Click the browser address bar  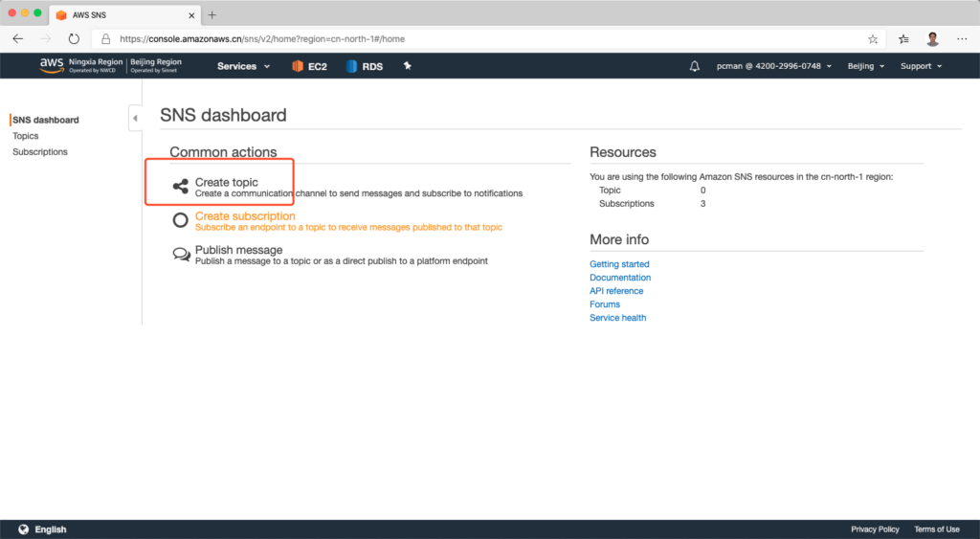[479, 39]
